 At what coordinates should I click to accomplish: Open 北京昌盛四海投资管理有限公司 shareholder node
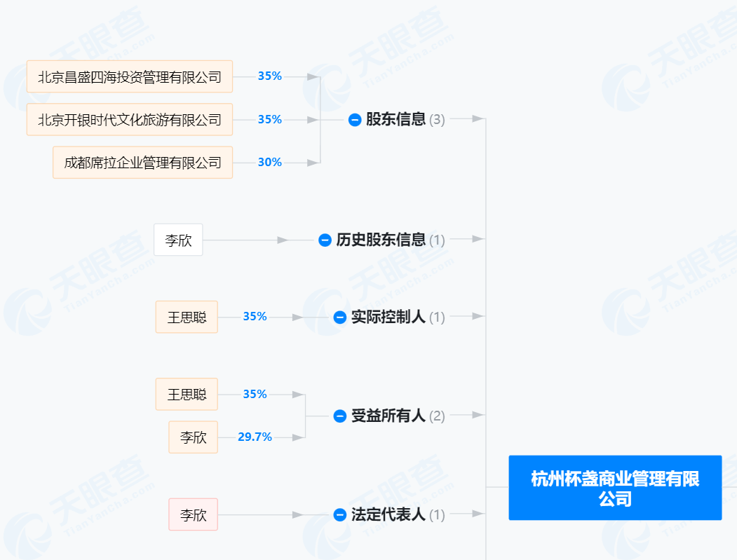pyautogui.click(x=130, y=76)
